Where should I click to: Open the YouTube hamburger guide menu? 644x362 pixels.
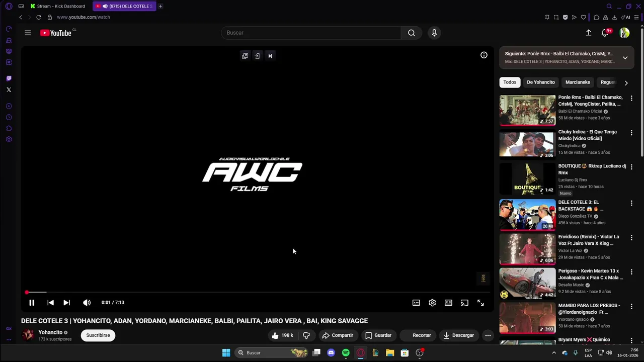point(28,33)
